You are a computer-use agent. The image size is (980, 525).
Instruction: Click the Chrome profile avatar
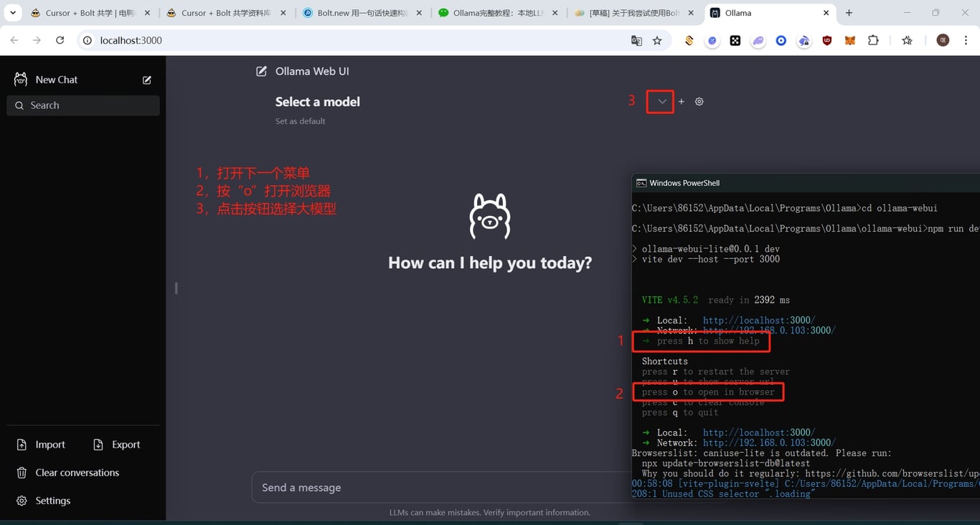pyautogui.click(x=943, y=41)
